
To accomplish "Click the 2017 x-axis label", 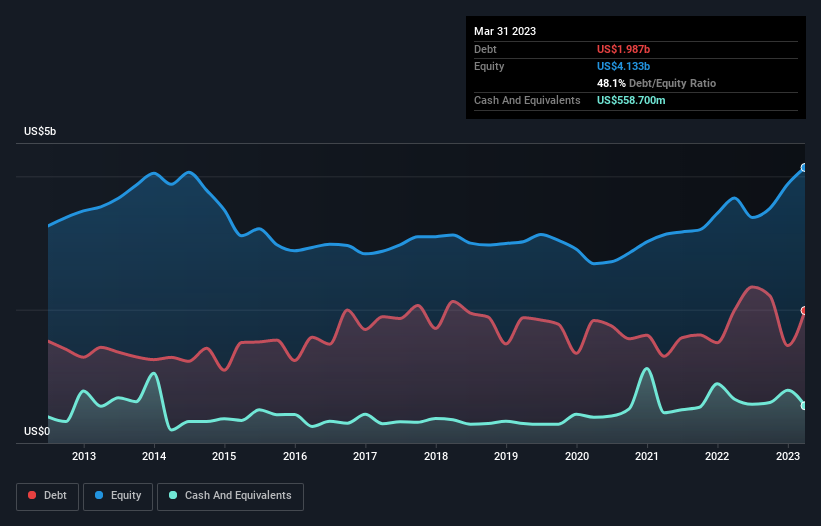I will coord(365,456).
